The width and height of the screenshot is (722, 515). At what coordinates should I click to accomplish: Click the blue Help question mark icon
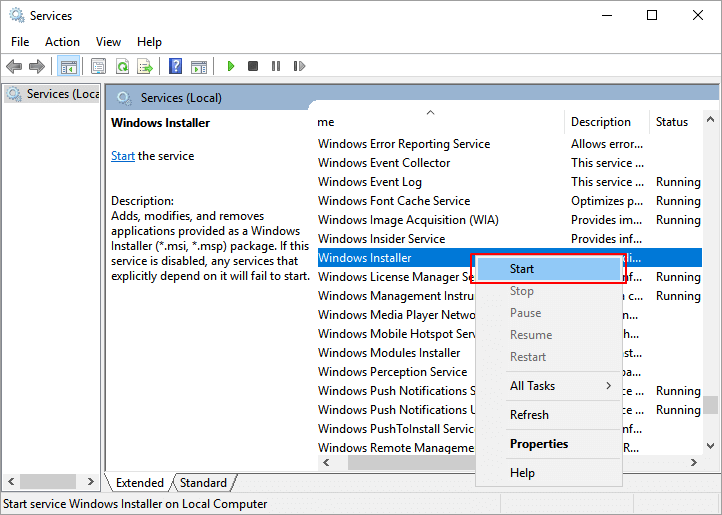coord(176,66)
